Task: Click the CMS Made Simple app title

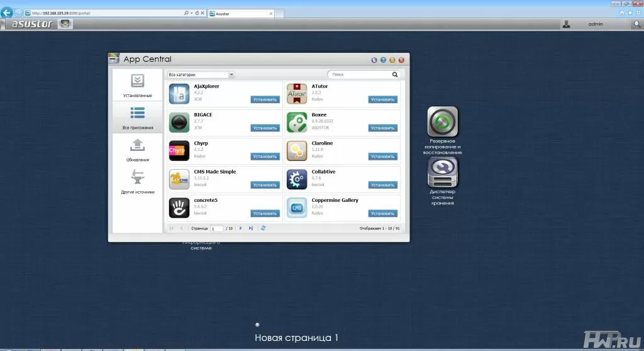Action: click(x=215, y=172)
